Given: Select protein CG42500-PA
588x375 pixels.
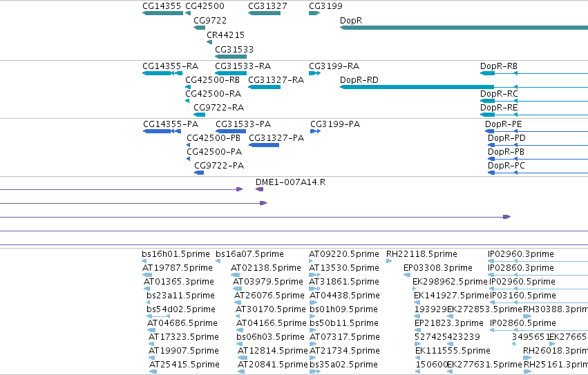Looking at the screenshot, I should [188, 159].
